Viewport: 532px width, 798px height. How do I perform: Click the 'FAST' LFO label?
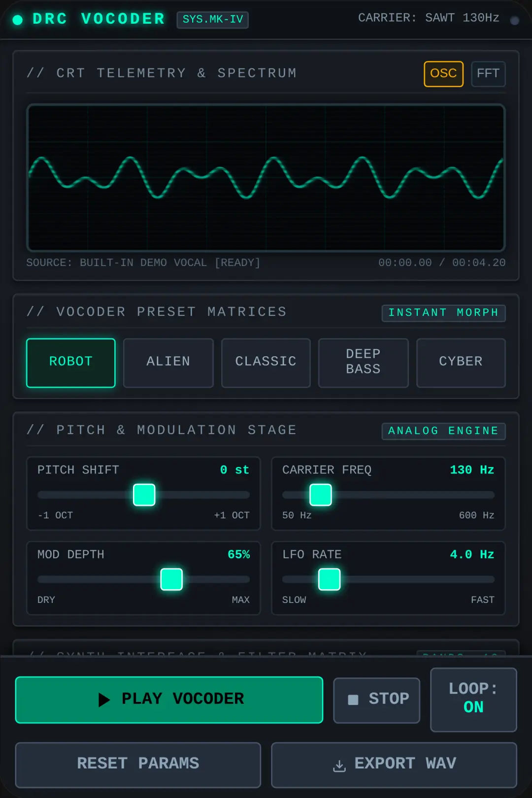point(483,600)
